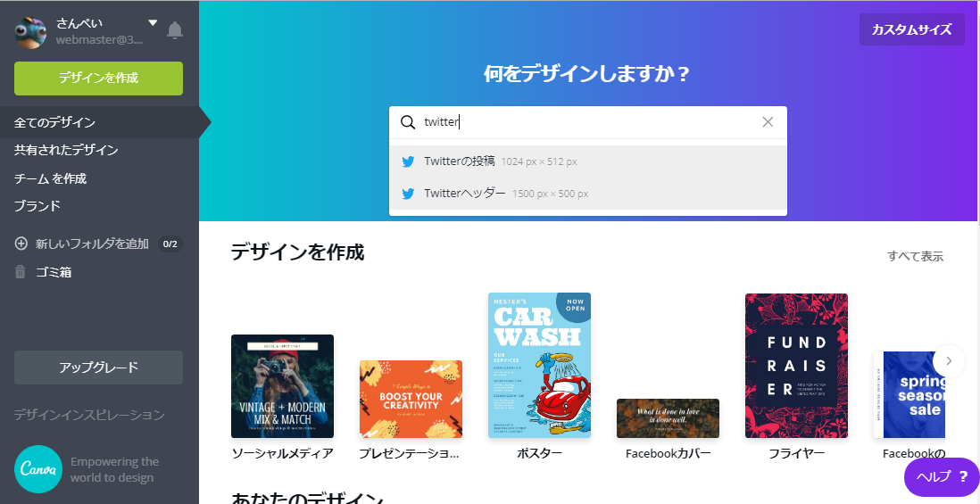Image resolution: width=980 pixels, height=504 pixels.
Task: Choose the Car Wash poster thumbnail
Action: pos(539,366)
